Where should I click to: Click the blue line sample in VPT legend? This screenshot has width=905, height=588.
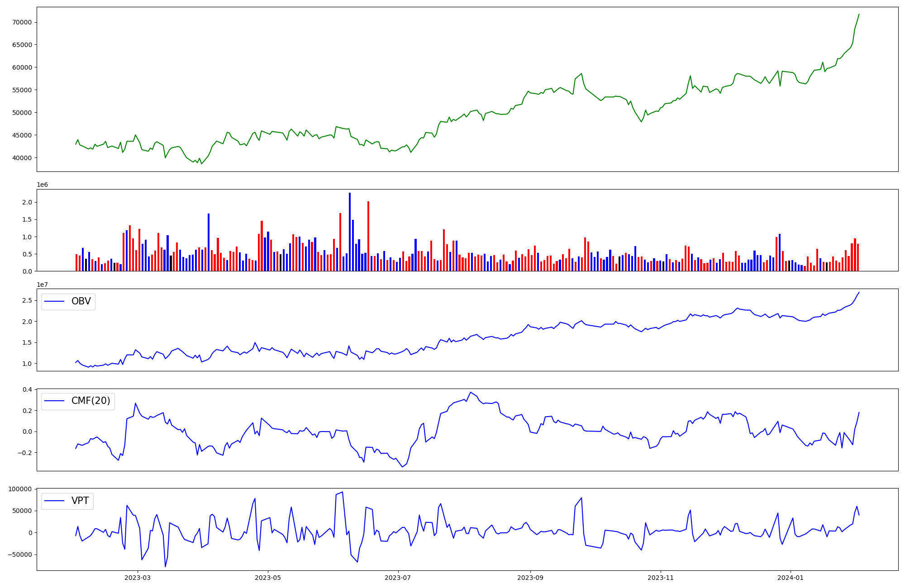click(x=54, y=501)
